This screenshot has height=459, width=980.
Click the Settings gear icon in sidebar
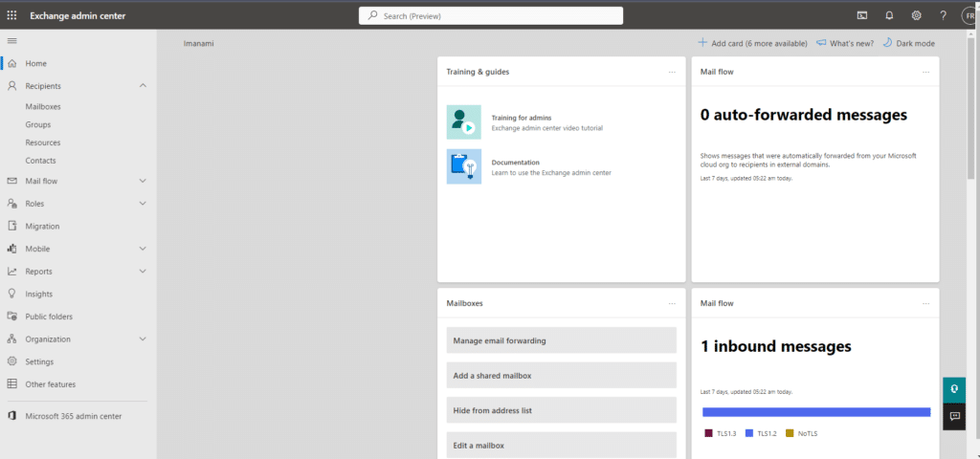click(x=11, y=361)
